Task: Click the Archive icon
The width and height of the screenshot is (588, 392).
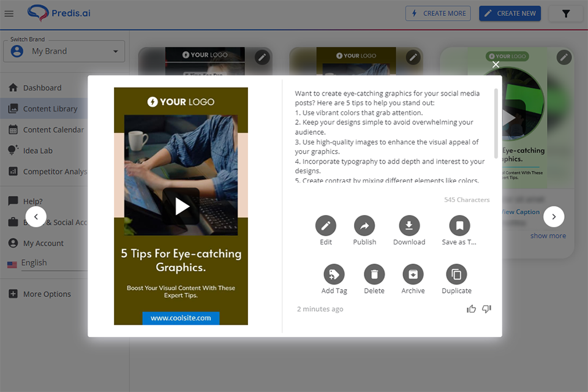Action: tap(413, 274)
